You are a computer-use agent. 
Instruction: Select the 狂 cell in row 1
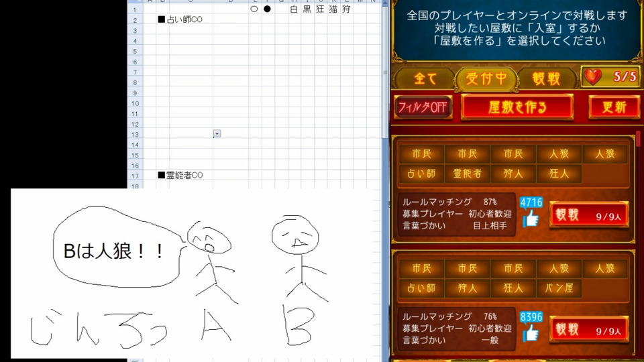coord(320,9)
